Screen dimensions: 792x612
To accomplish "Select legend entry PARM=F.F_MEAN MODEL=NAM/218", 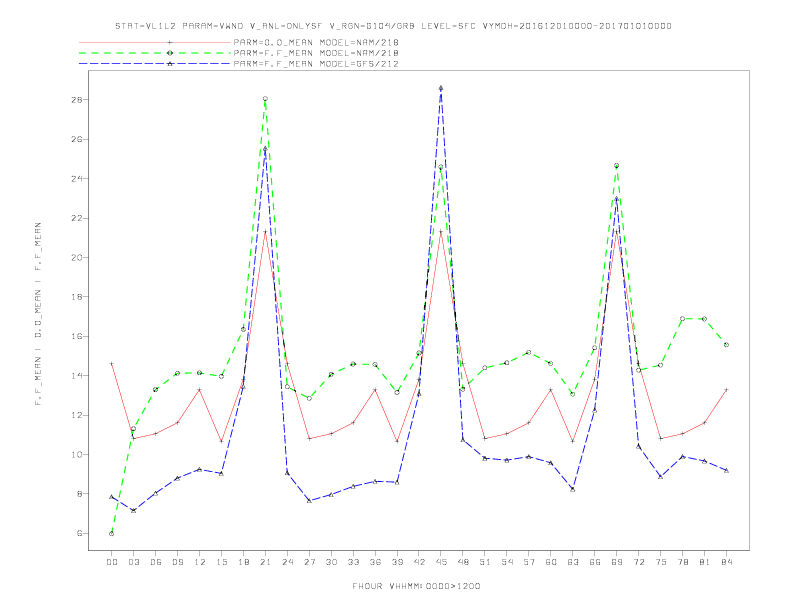I will pos(316,53).
